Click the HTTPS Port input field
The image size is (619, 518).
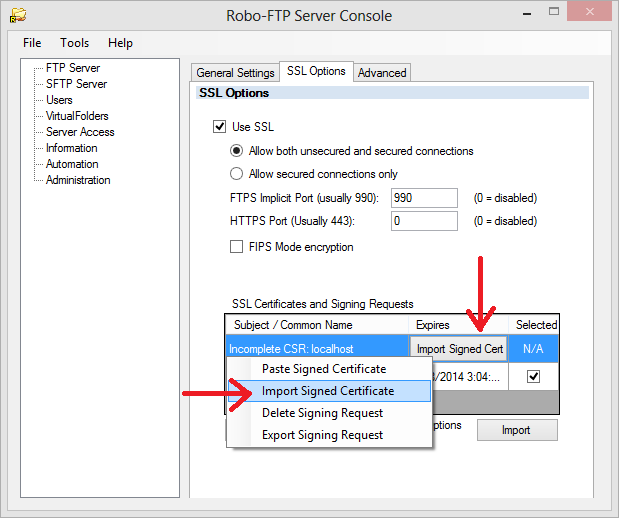tap(424, 221)
